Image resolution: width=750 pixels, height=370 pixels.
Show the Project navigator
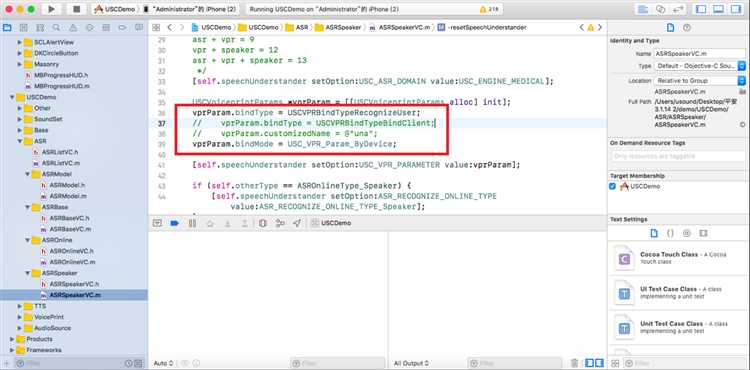pos(7,28)
